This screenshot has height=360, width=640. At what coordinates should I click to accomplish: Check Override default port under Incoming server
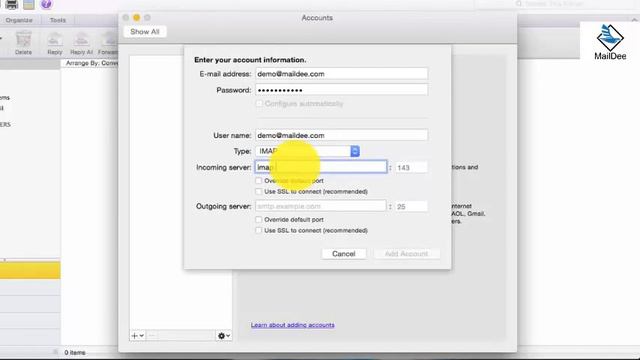pos(258,180)
